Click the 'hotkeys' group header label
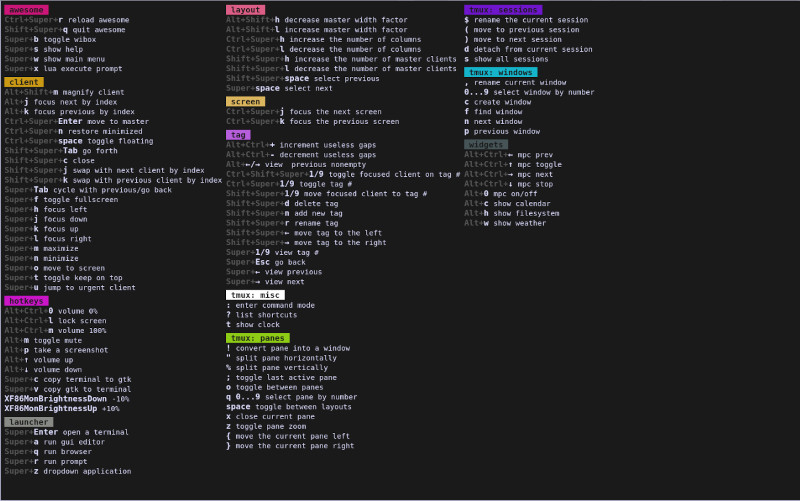800x501 pixels. (x=27, y=301)
